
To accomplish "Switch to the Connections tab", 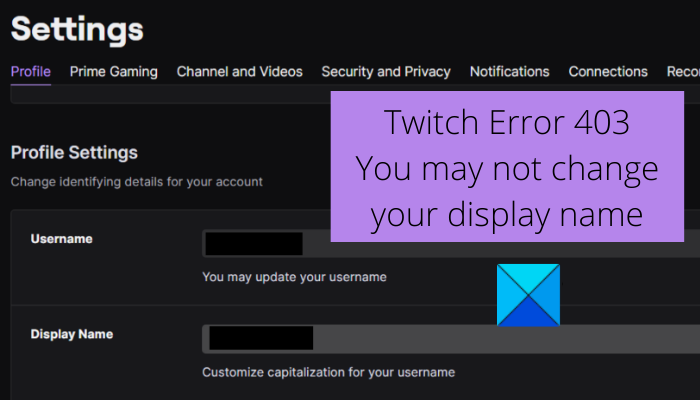I will 608,72.
